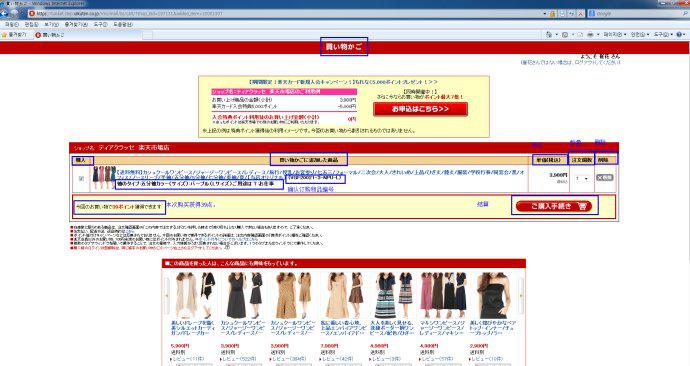Click the Google search input field

click(x=638, y=14)
